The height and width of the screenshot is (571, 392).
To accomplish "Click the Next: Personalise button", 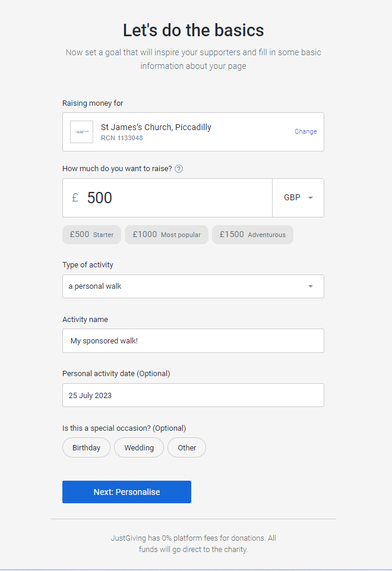I will (x=127, y=492).
